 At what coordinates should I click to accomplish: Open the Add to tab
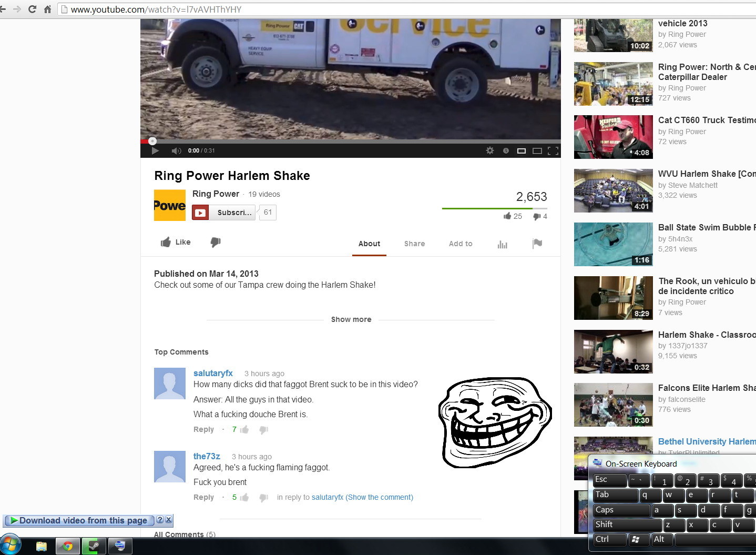(461, 244)
